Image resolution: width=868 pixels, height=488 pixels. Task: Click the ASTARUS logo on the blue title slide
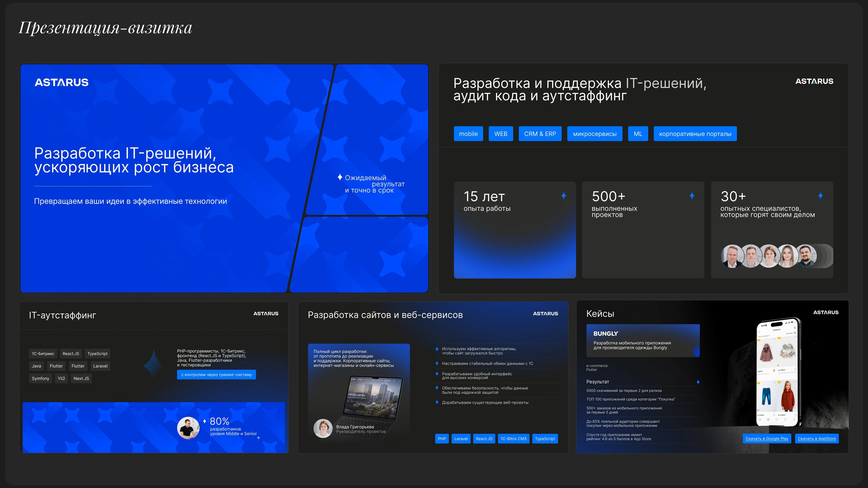[62, 82]
